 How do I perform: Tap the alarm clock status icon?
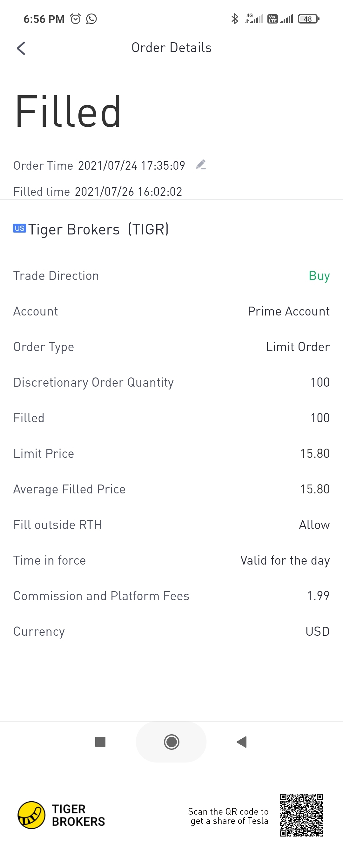[x=76, y=19]
